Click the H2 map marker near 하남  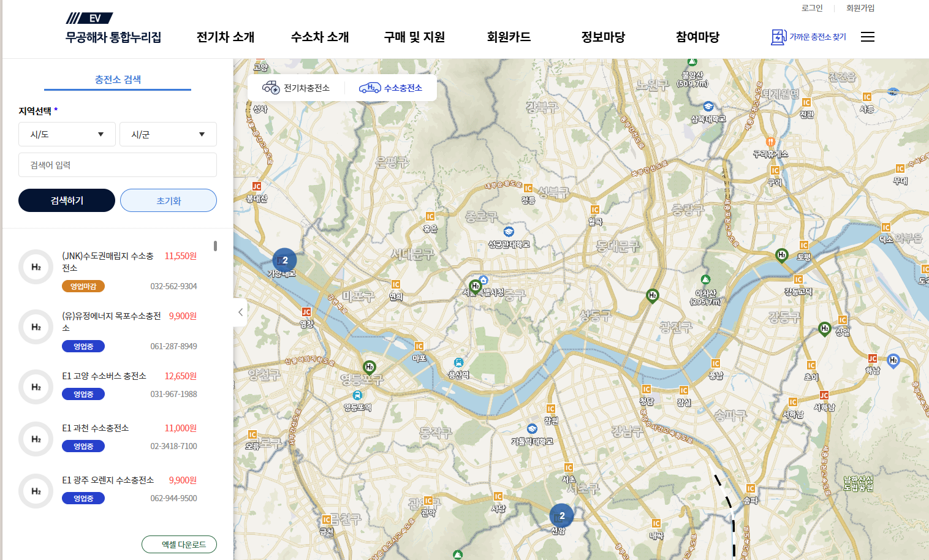tap(893, 360)
